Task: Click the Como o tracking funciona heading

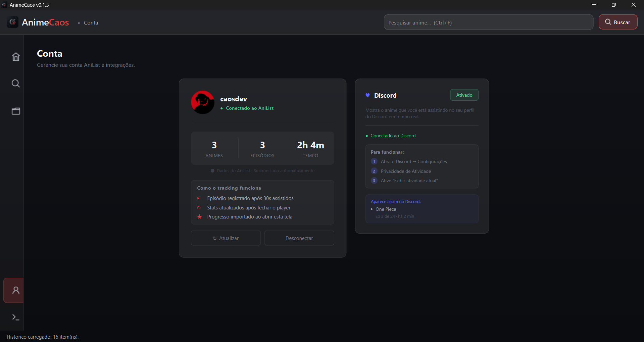Action: 229,188
